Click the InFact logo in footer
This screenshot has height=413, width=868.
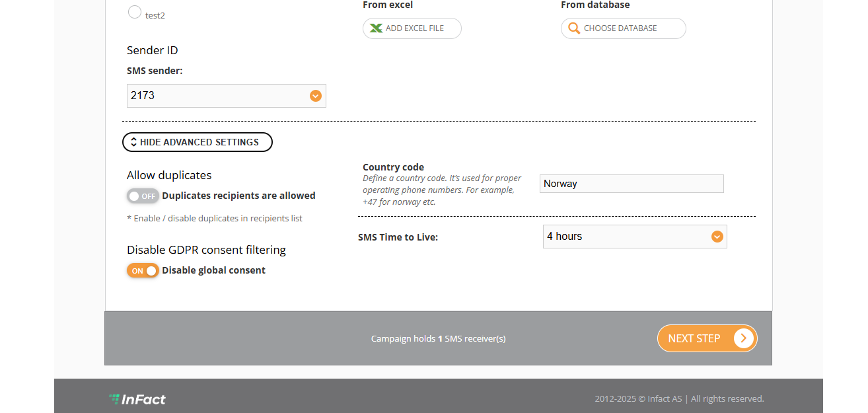(137, 398)
